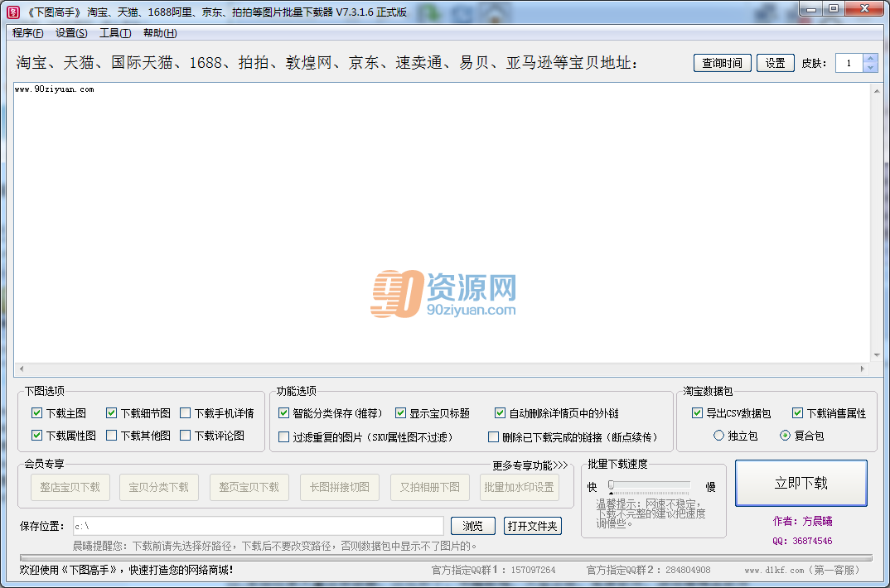Open the 帮助(H) menu
890x588 pixels.
click(160, 33)
